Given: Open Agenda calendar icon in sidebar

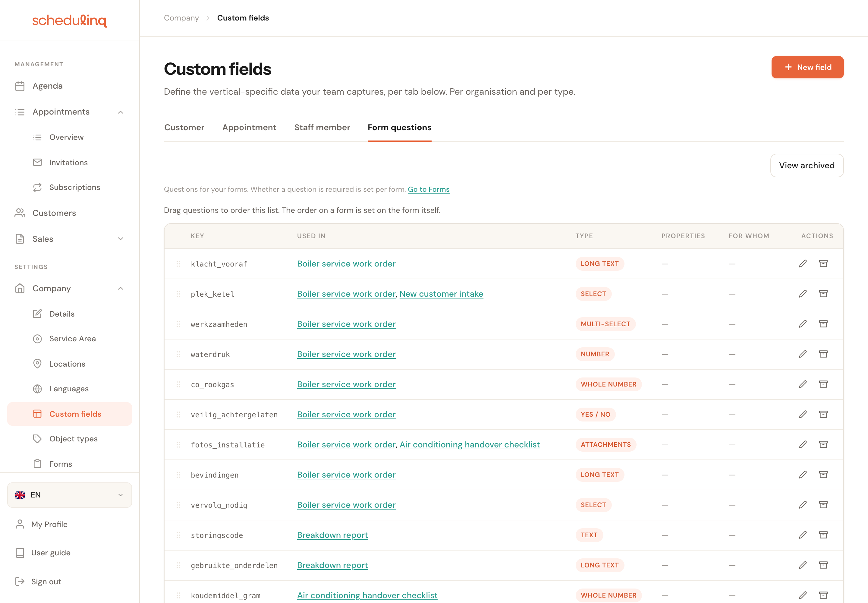Looking at the screenshot, I should 20,86.
